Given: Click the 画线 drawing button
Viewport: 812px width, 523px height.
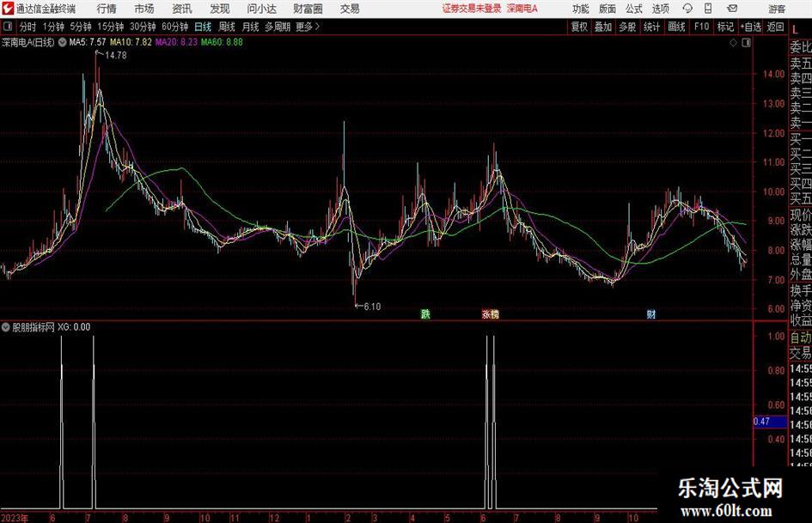Looking at the screenshot, I should (676, 27).
